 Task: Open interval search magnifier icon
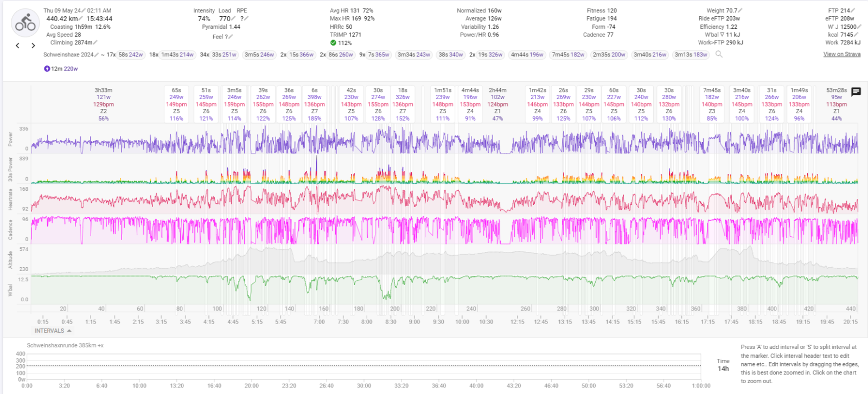[719, 54]
